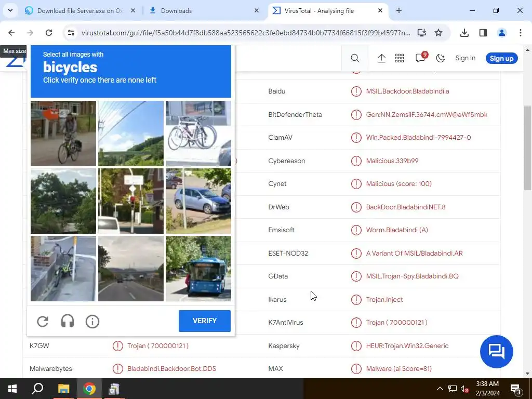Go forward in browser history
Viewport: 532px width, 399px height.
click(30, 33)
